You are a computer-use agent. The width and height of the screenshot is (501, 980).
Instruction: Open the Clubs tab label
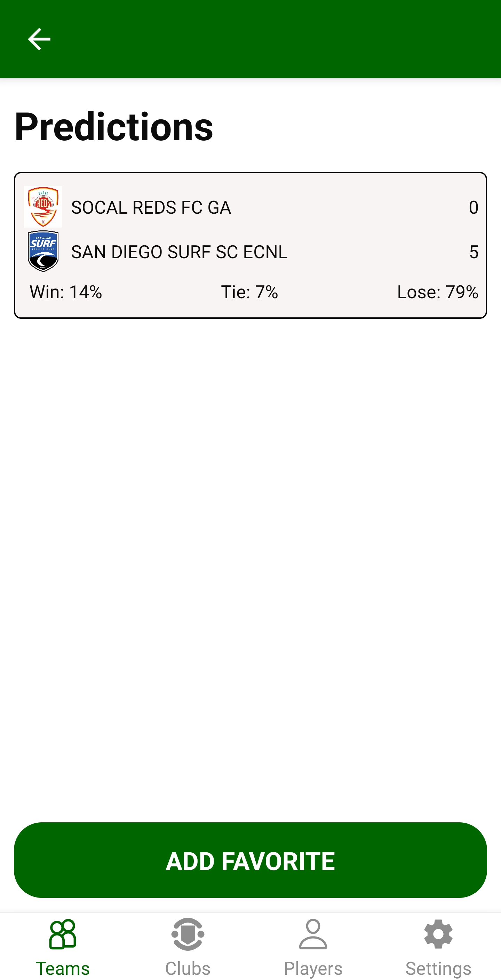point(188,968)
